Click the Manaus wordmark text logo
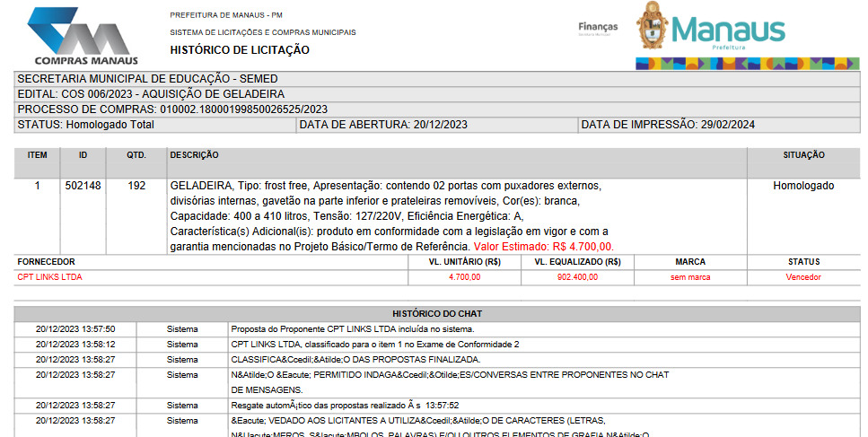Screen dimensions: 868x437 coord(728,30)
